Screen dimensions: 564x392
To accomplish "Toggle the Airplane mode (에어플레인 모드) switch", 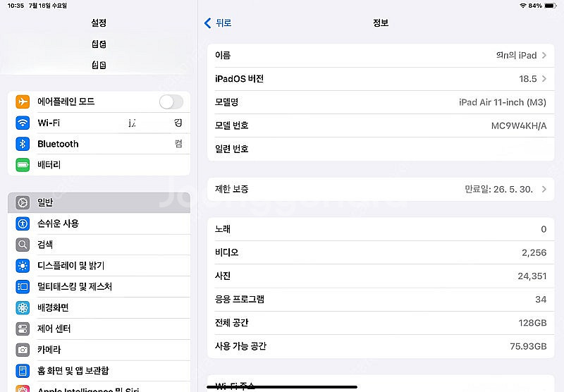I will point(171,102).
